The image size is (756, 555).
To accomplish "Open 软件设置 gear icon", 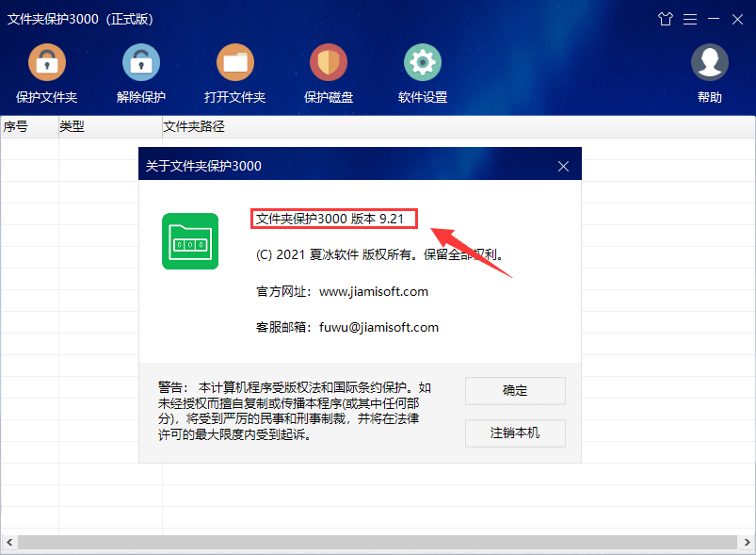I will pos(423,62).
